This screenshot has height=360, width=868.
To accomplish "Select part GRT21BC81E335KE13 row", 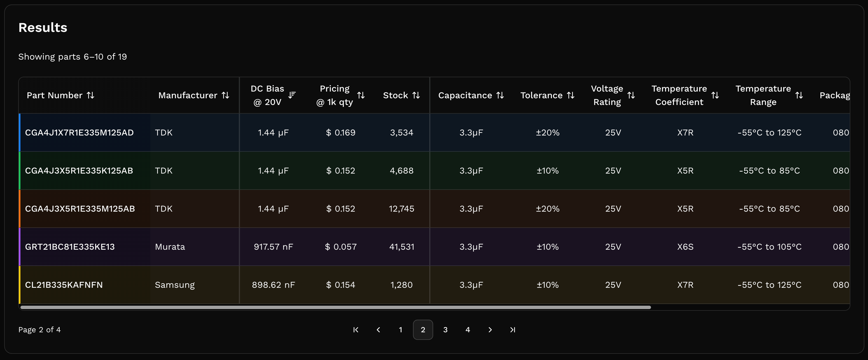I will (x=70, y=247).
